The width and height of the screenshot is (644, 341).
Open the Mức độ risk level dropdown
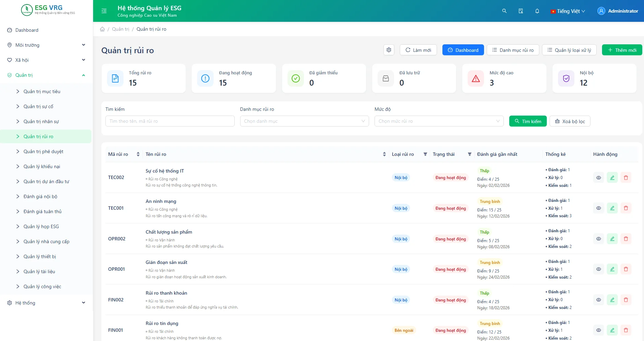(x=439, y=121)
